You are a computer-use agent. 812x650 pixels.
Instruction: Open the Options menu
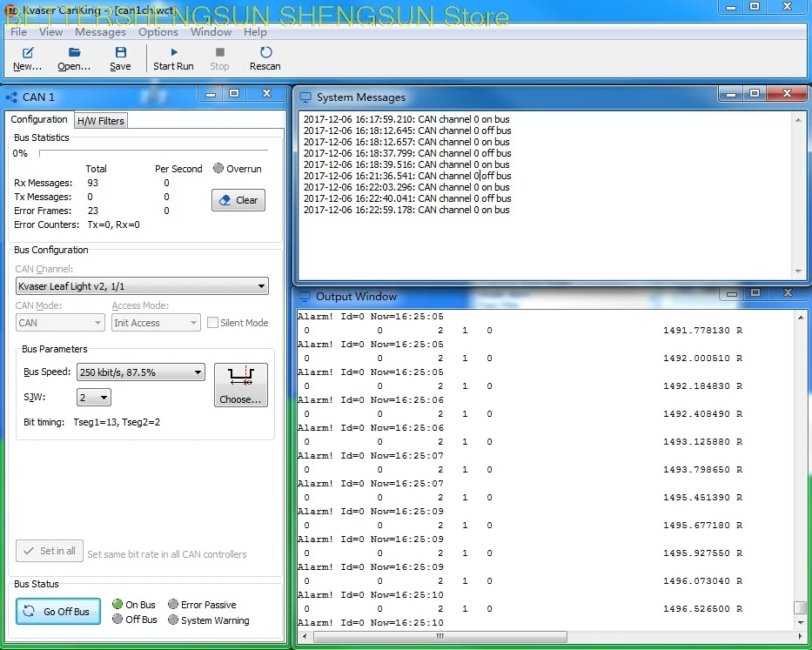click(x=158, y=32)
